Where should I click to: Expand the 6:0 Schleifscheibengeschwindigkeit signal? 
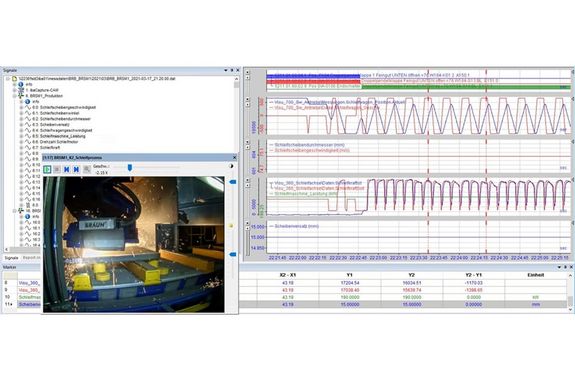[21, 107]
